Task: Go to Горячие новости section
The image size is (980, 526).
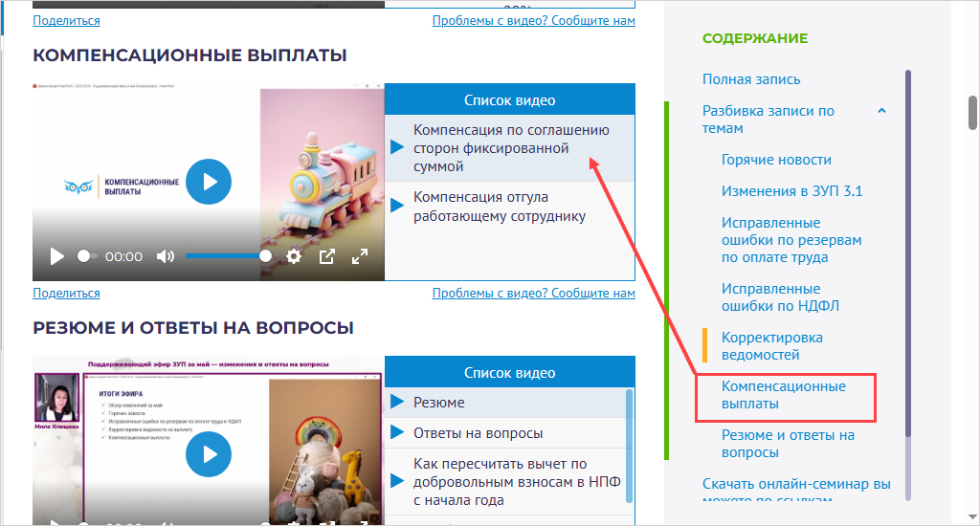Action: tap(776, 160)
